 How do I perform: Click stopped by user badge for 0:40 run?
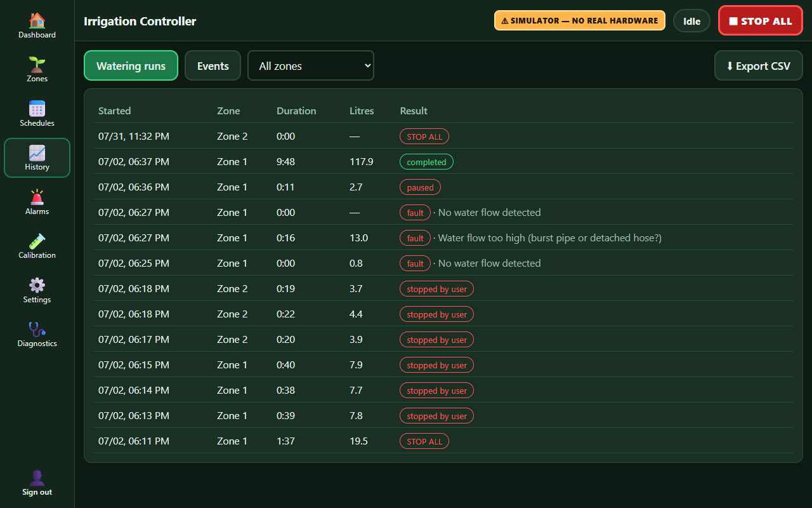pos(436,365)
